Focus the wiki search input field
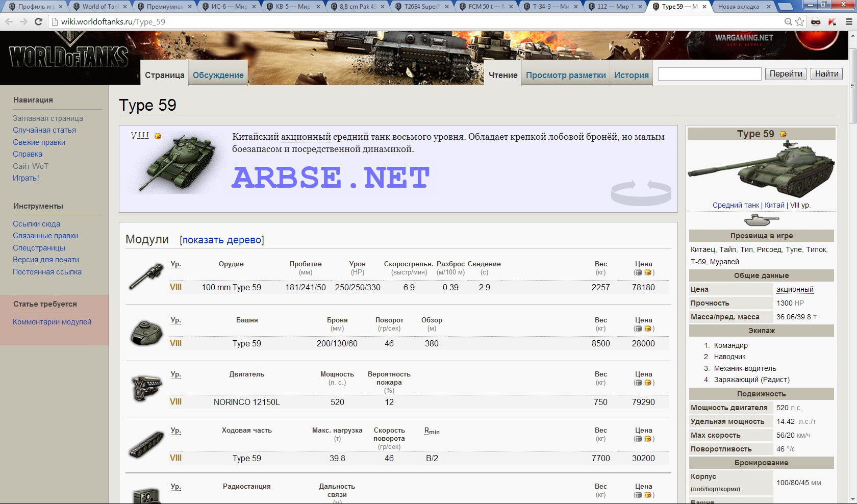 coord(710,74)
